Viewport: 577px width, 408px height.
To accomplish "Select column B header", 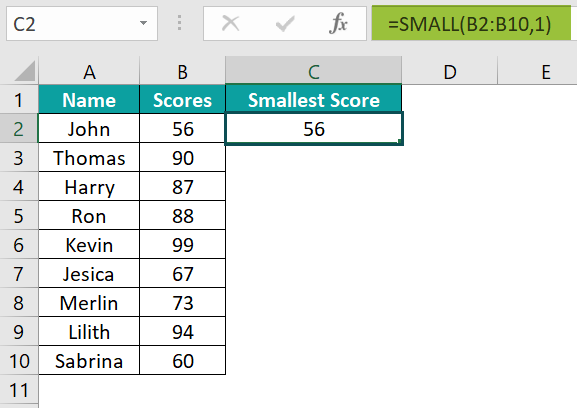I will pyautogui.click(x=183, y=71).
